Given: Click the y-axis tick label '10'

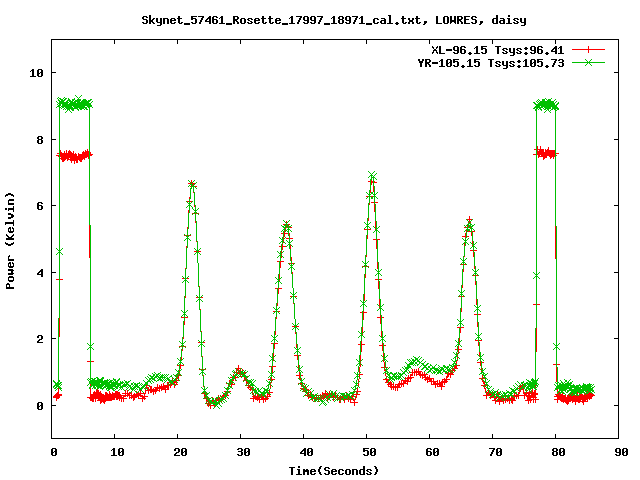Looking at the screenshot, I should pos(36,73).
